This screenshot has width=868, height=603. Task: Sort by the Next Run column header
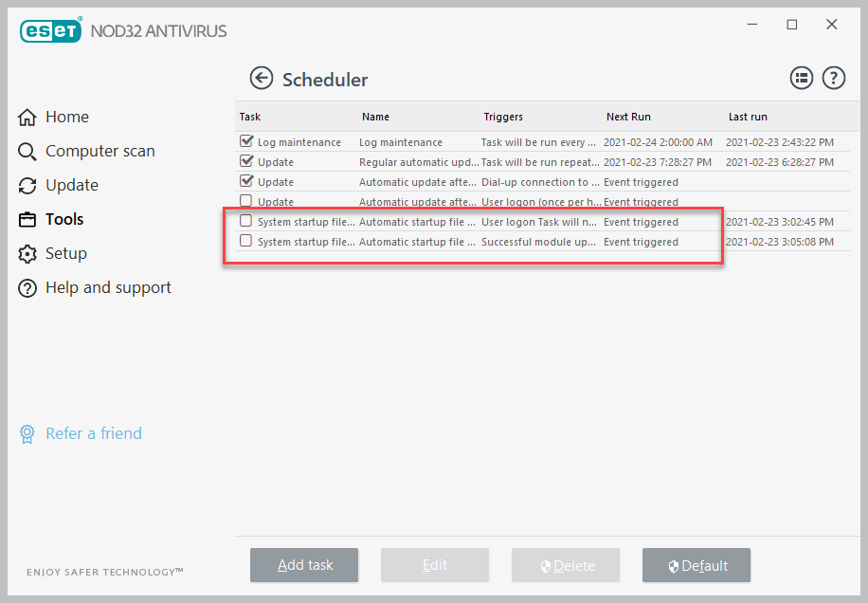pos(628,117)
